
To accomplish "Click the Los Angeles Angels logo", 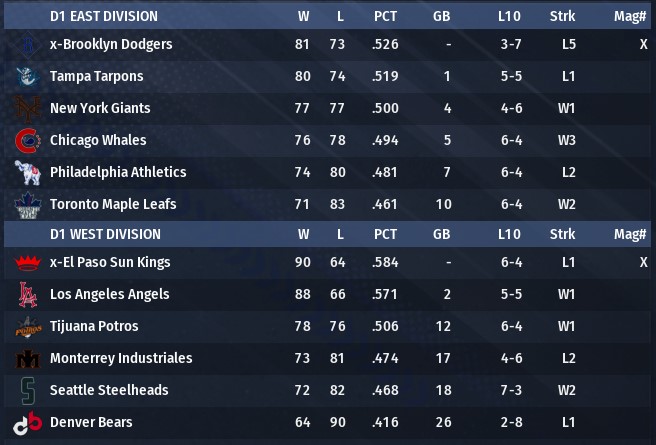I will click(25, 295).
